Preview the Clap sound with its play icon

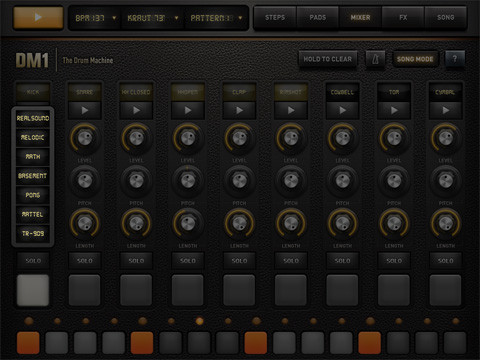pyautogui.click(x=239, y=110)
